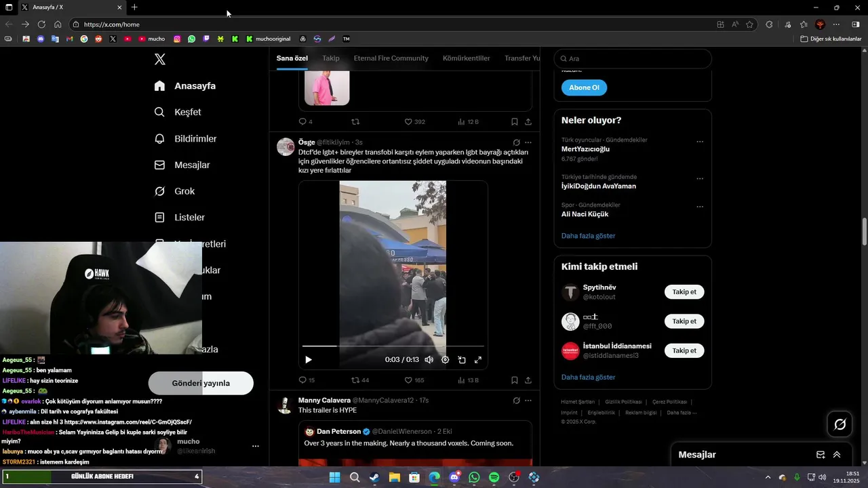Open Ösge's profile avatar

click(x=285, y=147)
